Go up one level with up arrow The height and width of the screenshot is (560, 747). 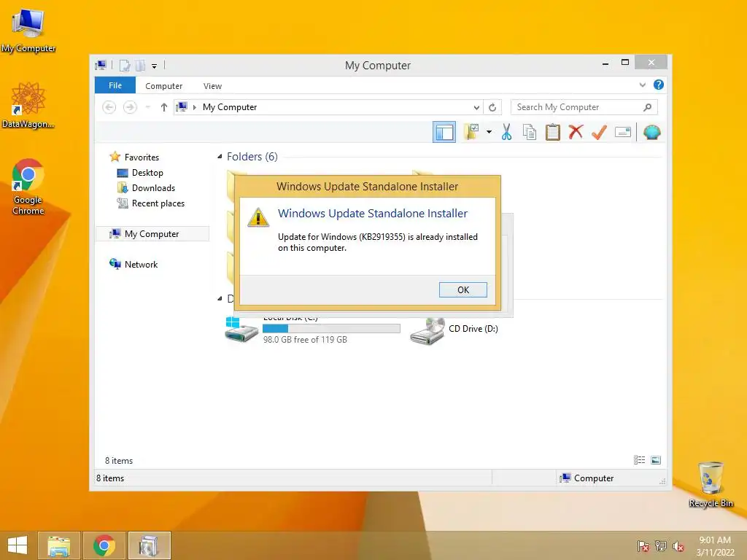164,107
